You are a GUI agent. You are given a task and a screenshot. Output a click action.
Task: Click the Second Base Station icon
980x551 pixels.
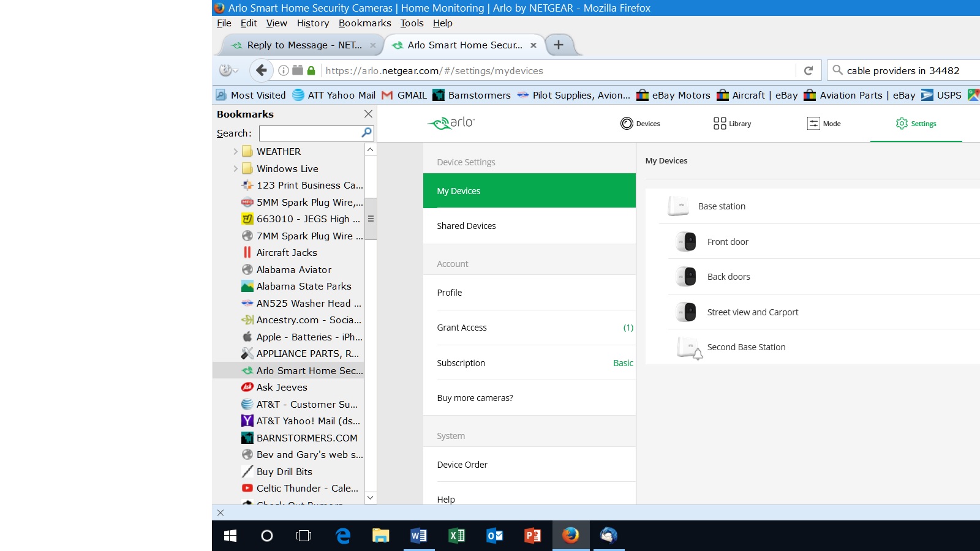689,348
